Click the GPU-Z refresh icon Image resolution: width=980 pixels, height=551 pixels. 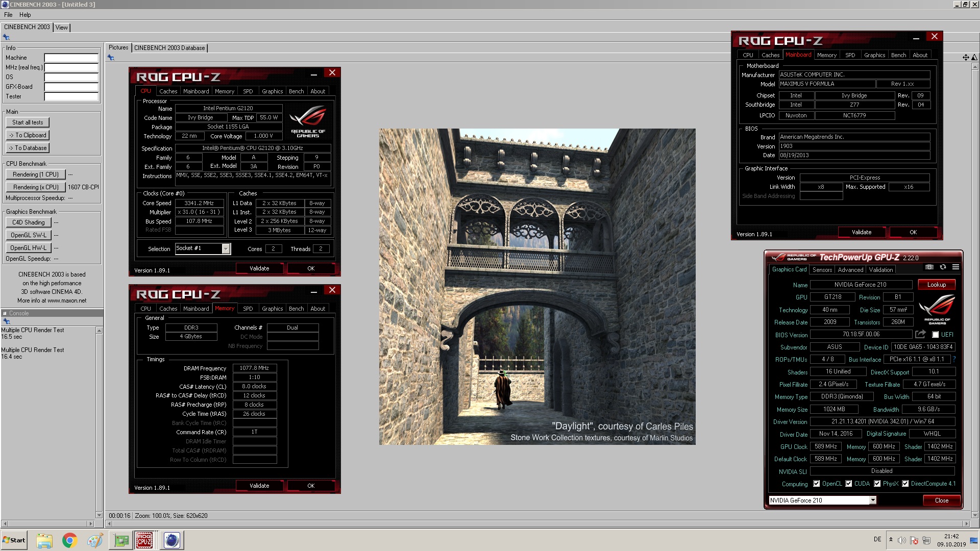pyautogui.click(x=943, y=267)
